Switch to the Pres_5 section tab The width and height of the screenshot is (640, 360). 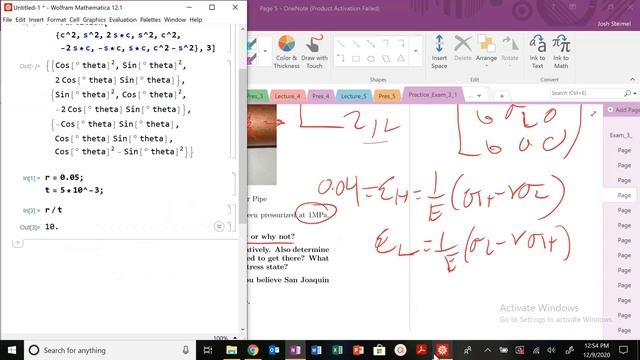coord(387,96)
